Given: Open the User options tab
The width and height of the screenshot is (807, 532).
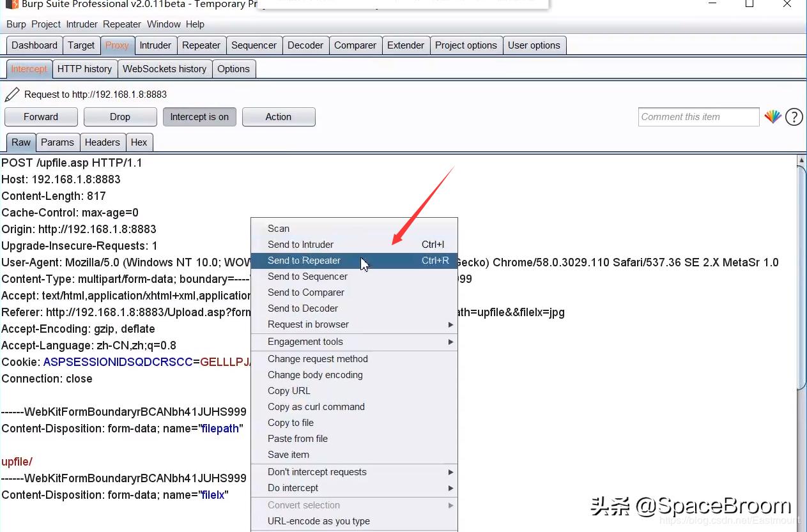Looking at the screenshot, I should point(534,45).
